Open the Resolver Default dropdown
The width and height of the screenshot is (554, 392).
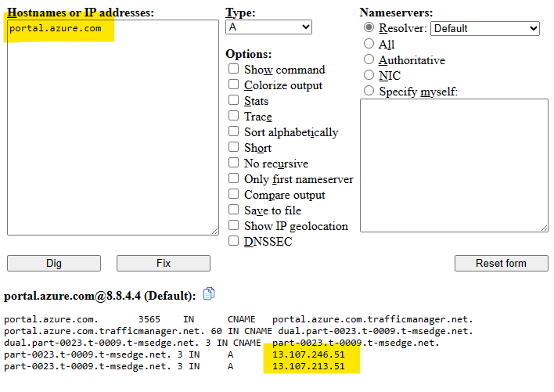coord(485,29)
